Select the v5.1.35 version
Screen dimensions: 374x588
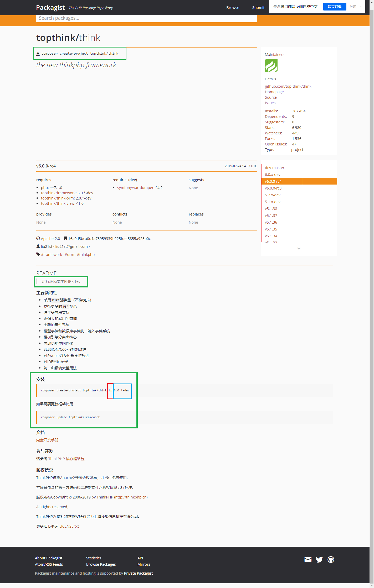click(271, 229)
